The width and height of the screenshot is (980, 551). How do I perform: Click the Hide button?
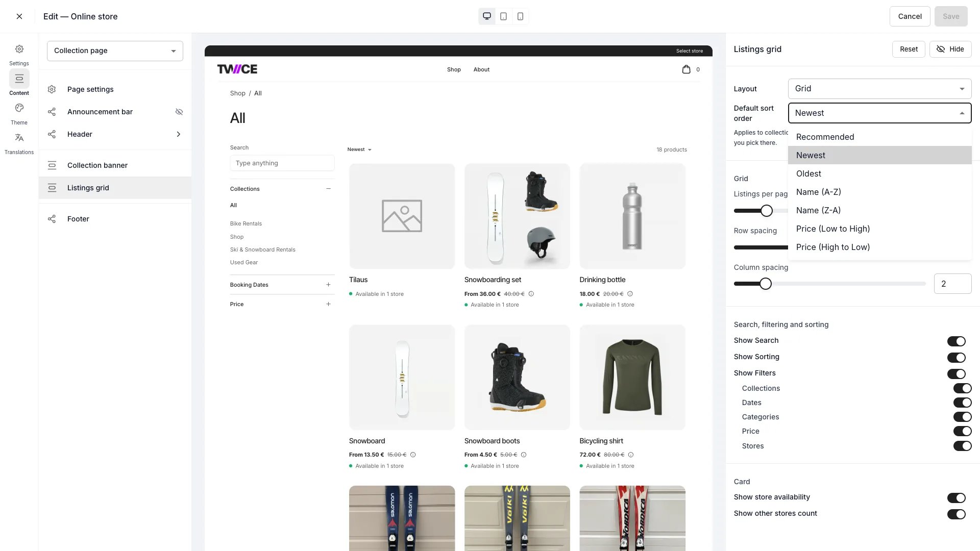[950, 49]
